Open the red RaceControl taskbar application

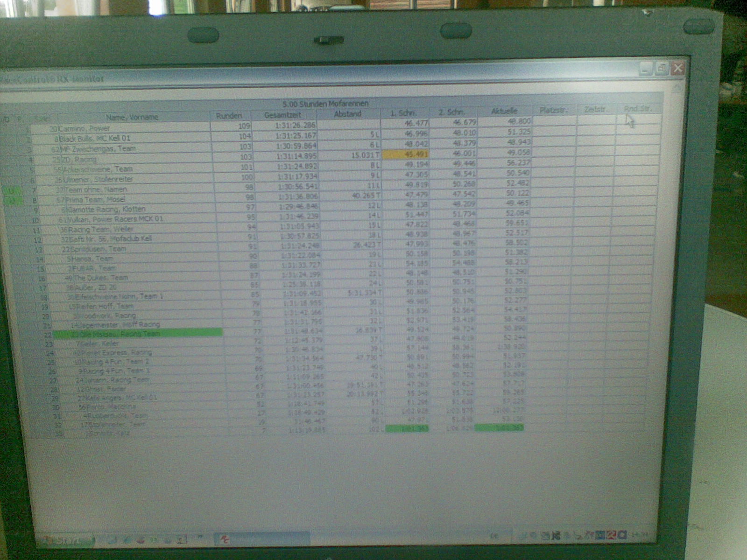[x=261, y=539]
